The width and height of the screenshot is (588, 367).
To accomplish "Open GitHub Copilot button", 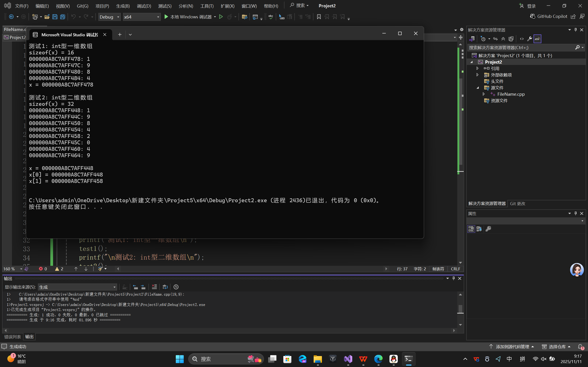I will (x=548, y=16).
